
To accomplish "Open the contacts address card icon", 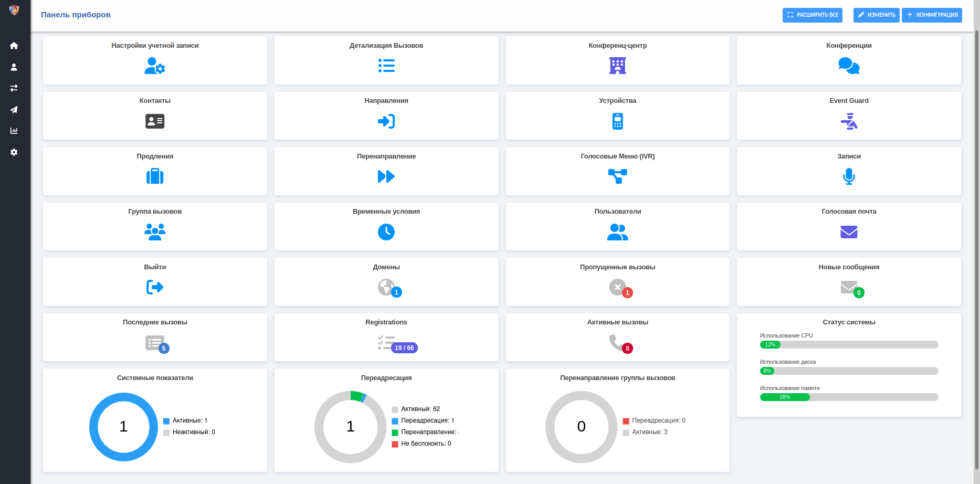I will 155,121.
